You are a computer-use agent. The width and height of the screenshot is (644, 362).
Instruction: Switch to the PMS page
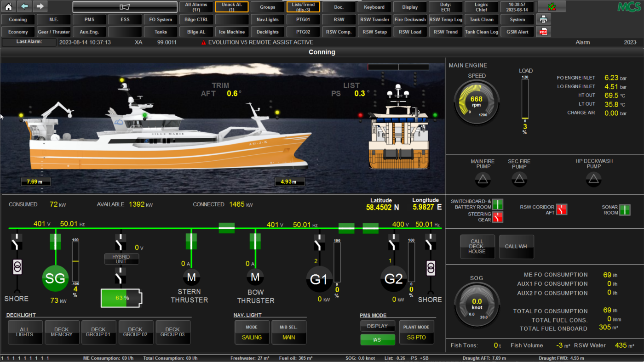(89, 20)
